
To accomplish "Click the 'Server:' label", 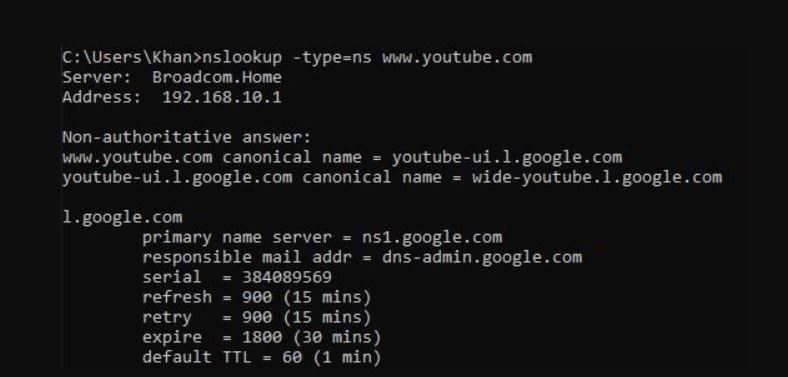I will (97, 77).
